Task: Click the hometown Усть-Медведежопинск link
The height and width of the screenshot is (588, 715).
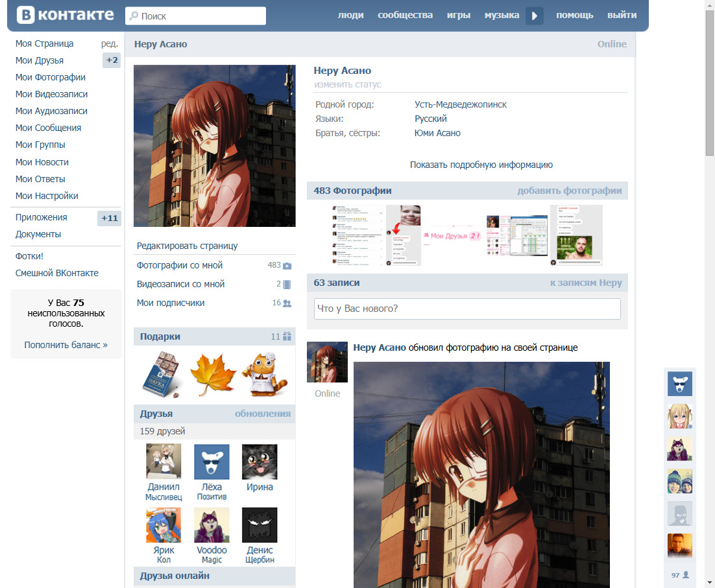Action: click(461, 104)
